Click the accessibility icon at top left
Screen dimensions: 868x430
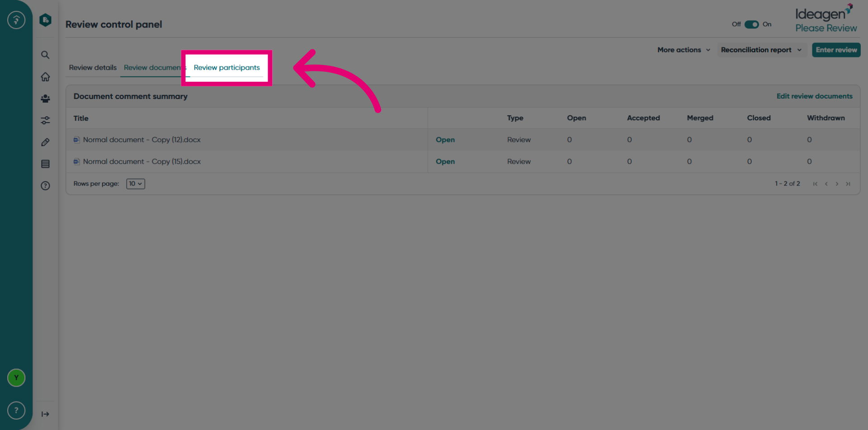(16, 20)
